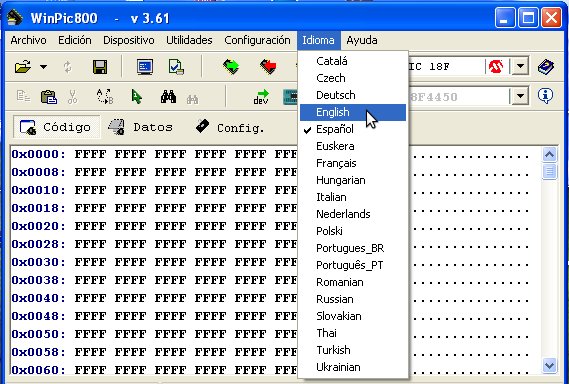The width and height of the screenshot is (569, 384).
Task: Click the green cursor pointer icon
Action: point(136,97)
